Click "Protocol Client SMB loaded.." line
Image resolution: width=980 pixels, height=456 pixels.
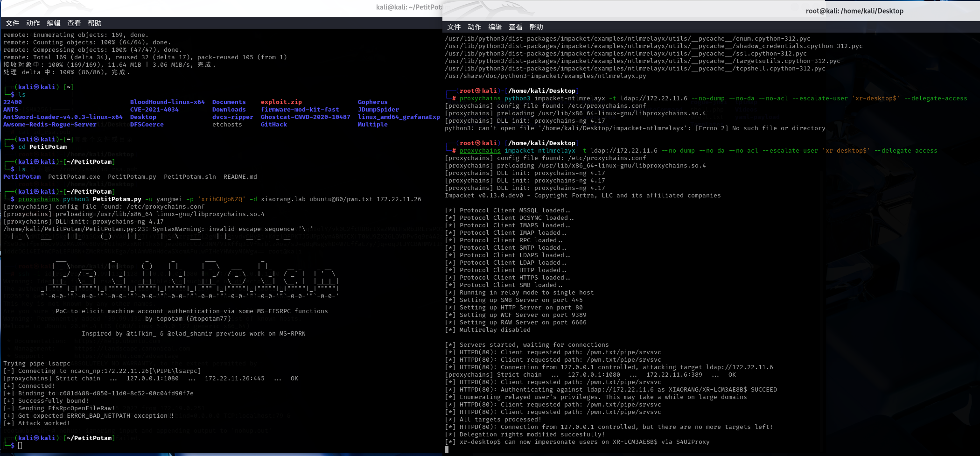tap(504, 285)
